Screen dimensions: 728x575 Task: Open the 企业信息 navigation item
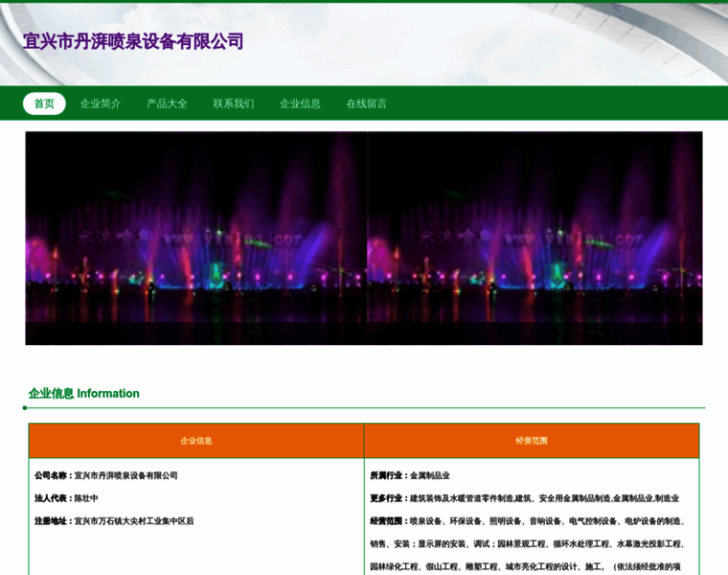(x=300, y=103)
